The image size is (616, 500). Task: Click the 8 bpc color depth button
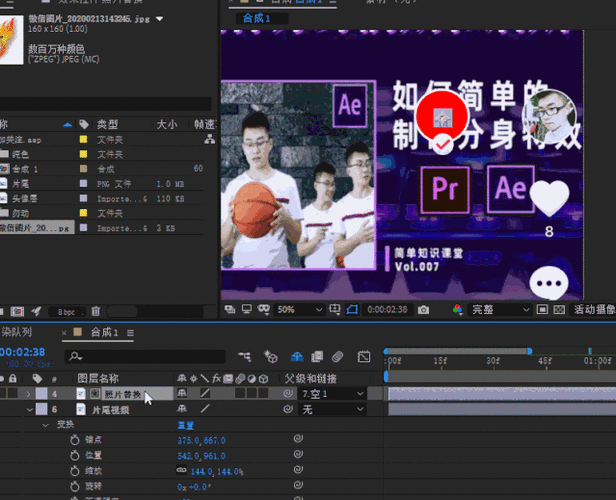point(66,312)
